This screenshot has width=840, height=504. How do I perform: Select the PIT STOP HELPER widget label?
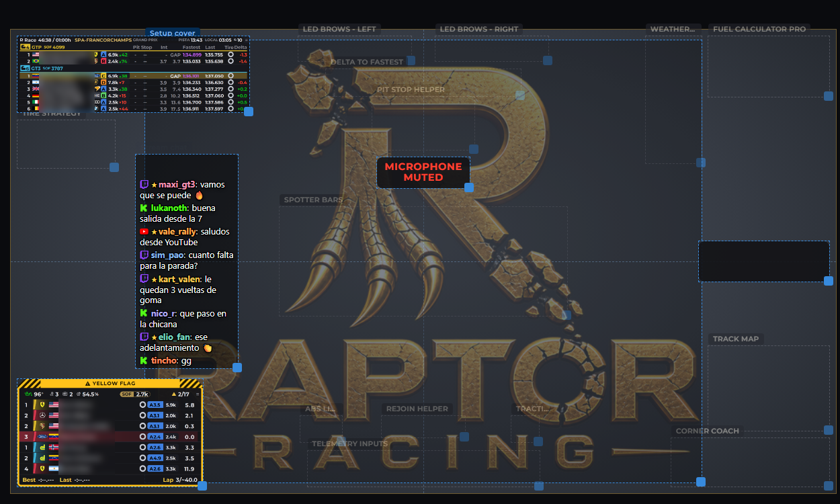411,89
